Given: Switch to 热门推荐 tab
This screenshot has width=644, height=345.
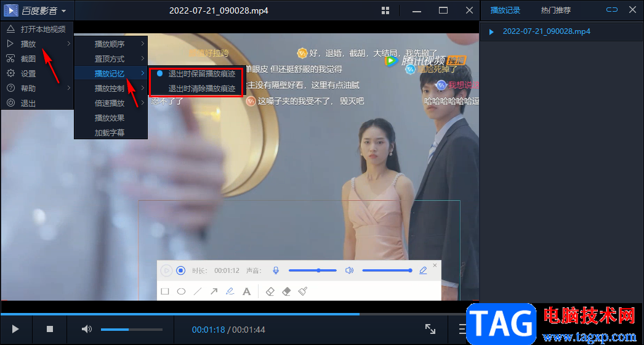Looking at the screenshot, I should tap(556, 10).
